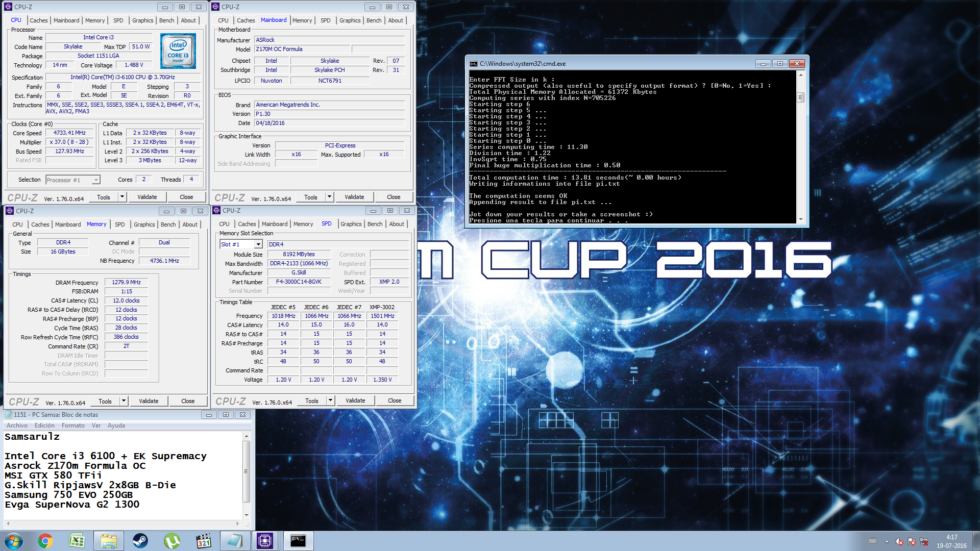The width and height of the screenshot is (980, 551).
Task: Open uTorrent from the taskbar
Action: tap(172, 541)
